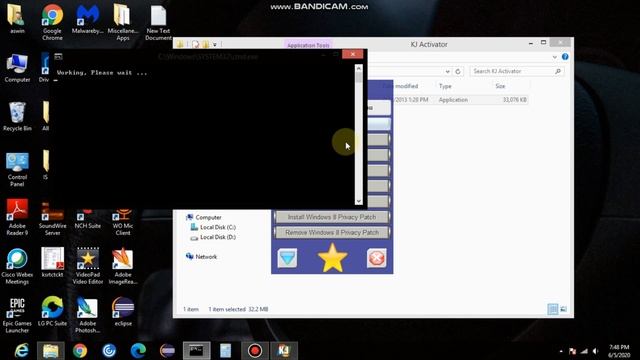Open the Application Tools ribbon tab
Image resolution: width=640 pixels, height=360 pixels.
tap(308, 45)
